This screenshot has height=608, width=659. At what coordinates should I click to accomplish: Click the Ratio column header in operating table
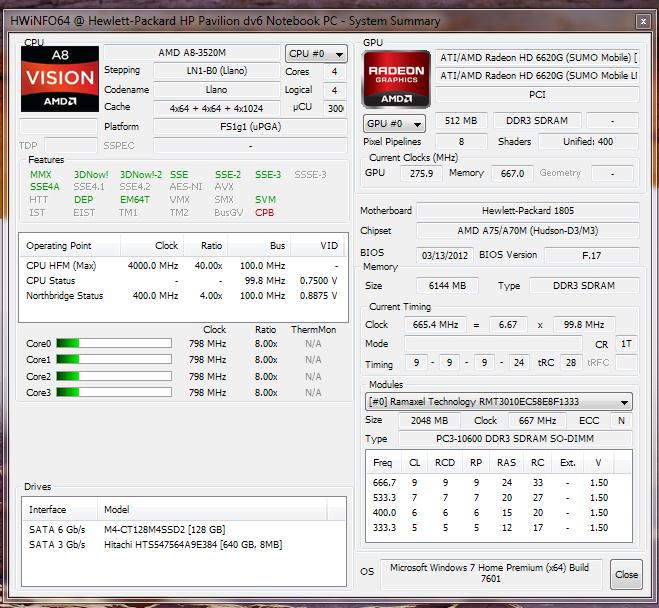[206, 246]
